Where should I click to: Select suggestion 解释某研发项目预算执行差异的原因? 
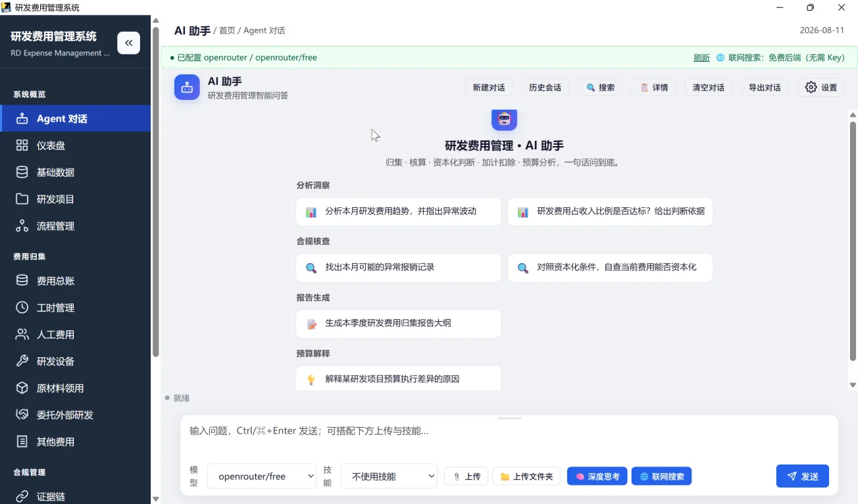399,378
